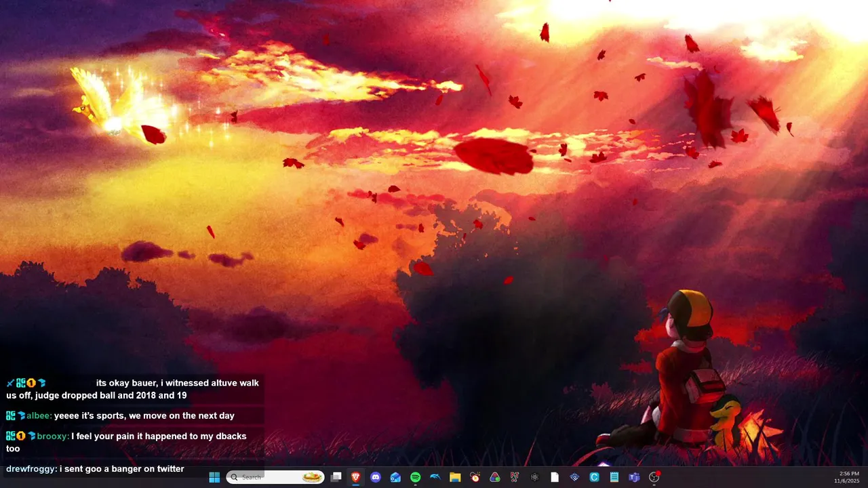Viewport: 868px width, 488px height.
Task: Open Microsoft Teams from the taskbar
Action: tap(634, 477)
